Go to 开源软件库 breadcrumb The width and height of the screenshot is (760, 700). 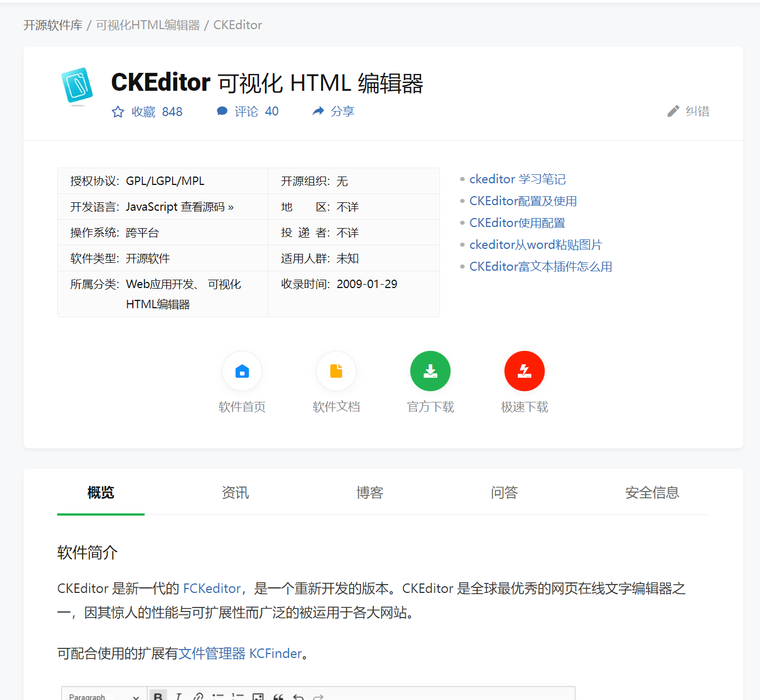pos(53,25)
